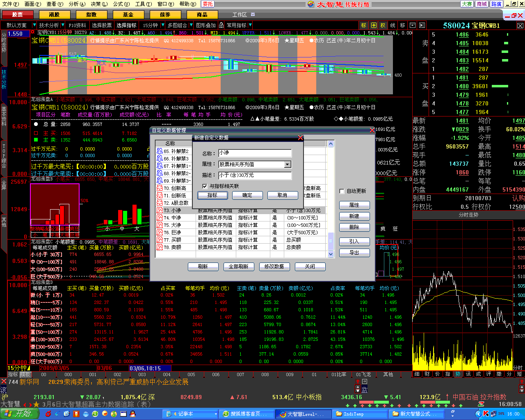Click the 监 monitor icon near the ticker
Image resolution: width=525 pixels, height=420 pixels.
coord(364,390)
